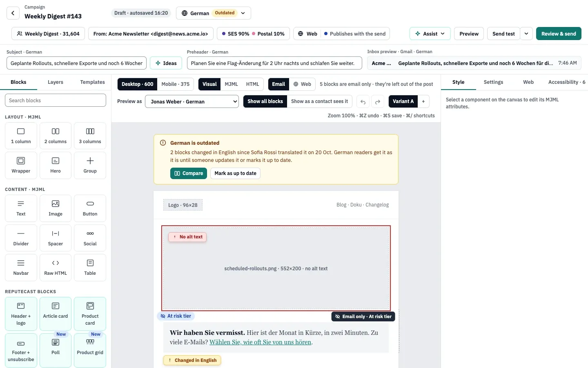Viewport: 588px width, 368px height.
Task: Insert the Social content block
Action: [x=90, y=238]
